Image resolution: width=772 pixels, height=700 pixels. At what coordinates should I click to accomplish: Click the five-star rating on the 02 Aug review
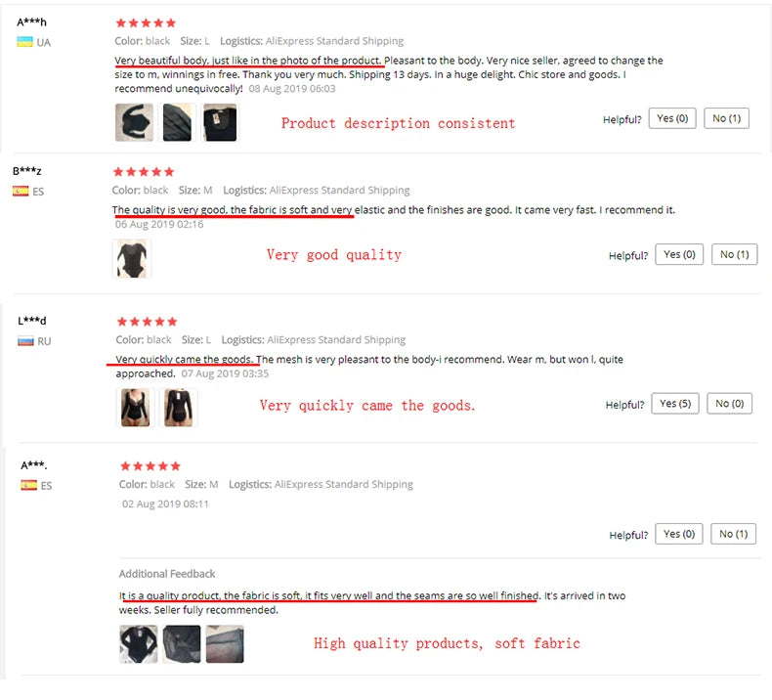click(150, 466)
